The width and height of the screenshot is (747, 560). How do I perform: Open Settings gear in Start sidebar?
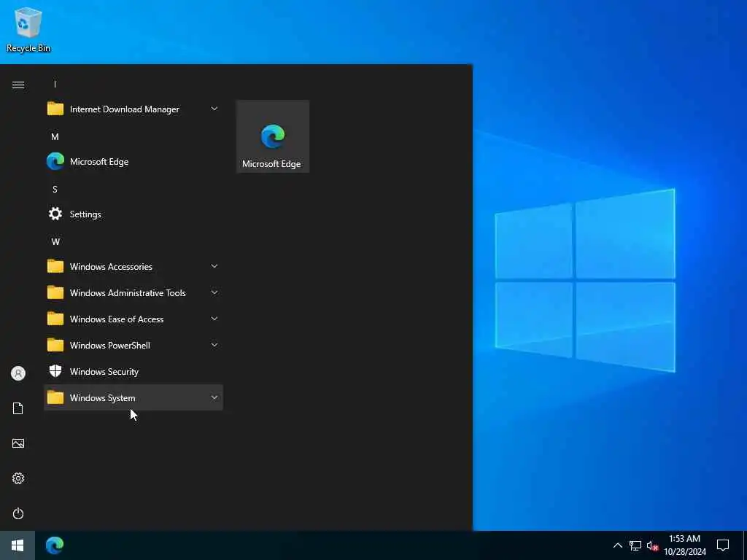18,478
